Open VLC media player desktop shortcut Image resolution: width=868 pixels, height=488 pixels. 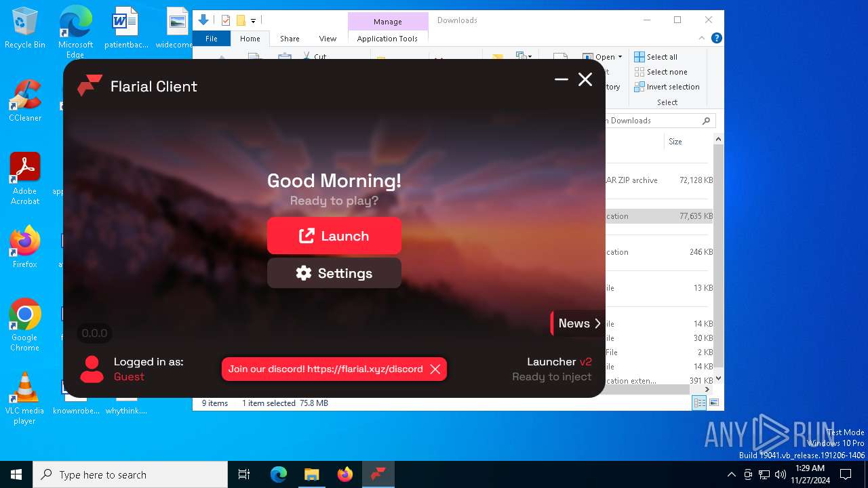[x=25, y=399]
